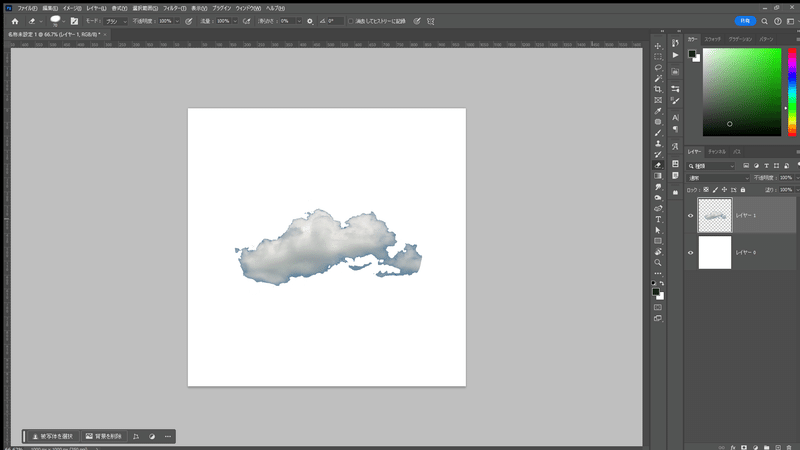Image resolution: width=800 pixels, height=450 pixels.
Task: Pick a shade in the color field
Action: [742, 92]
